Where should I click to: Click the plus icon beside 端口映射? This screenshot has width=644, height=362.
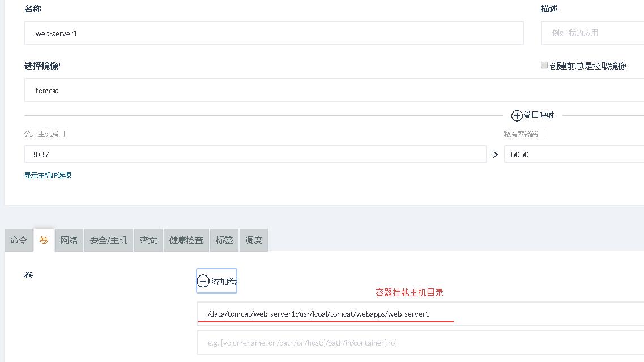point(517,115)
